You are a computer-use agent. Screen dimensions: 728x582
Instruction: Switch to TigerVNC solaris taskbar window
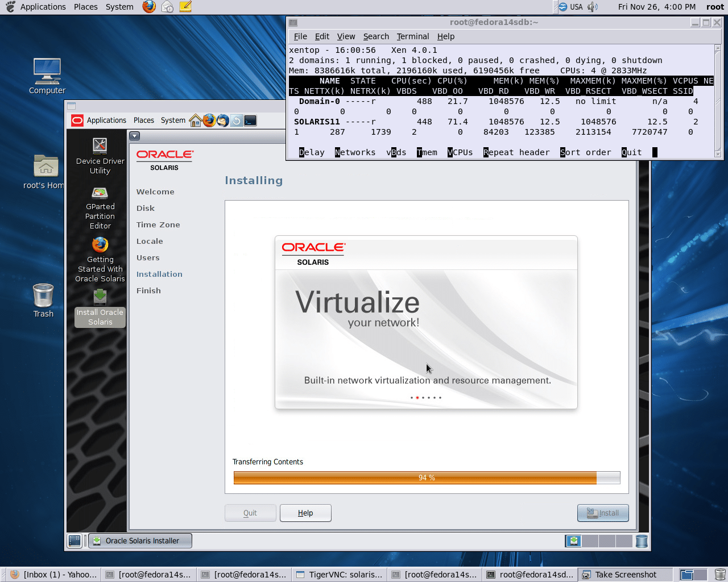point(340,575)
